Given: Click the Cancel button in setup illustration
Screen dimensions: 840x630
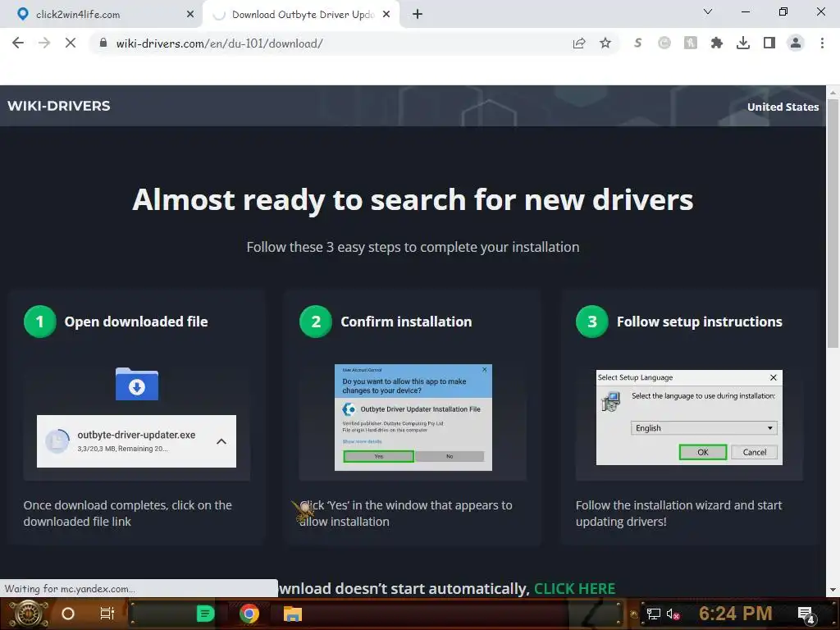Looking at the screenshot, I should [755, 452].
